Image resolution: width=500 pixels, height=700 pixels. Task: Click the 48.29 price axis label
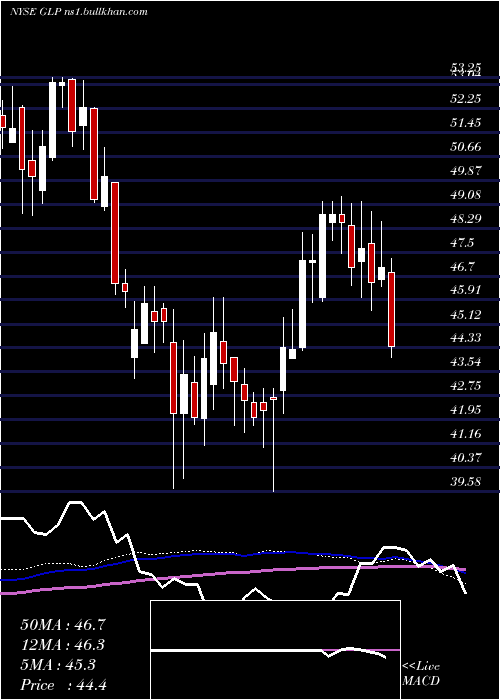(x=466, y=219)
